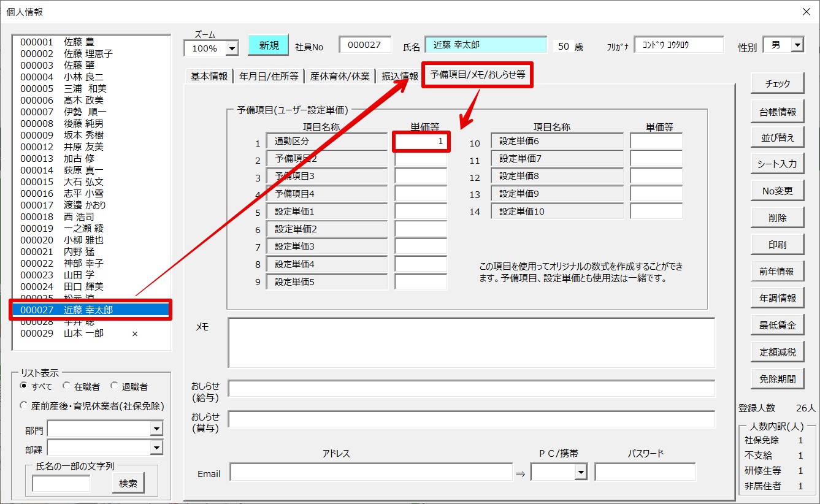Click the チェック button
The height and width of the screenshot is (504, 820).
coord(777,84)
